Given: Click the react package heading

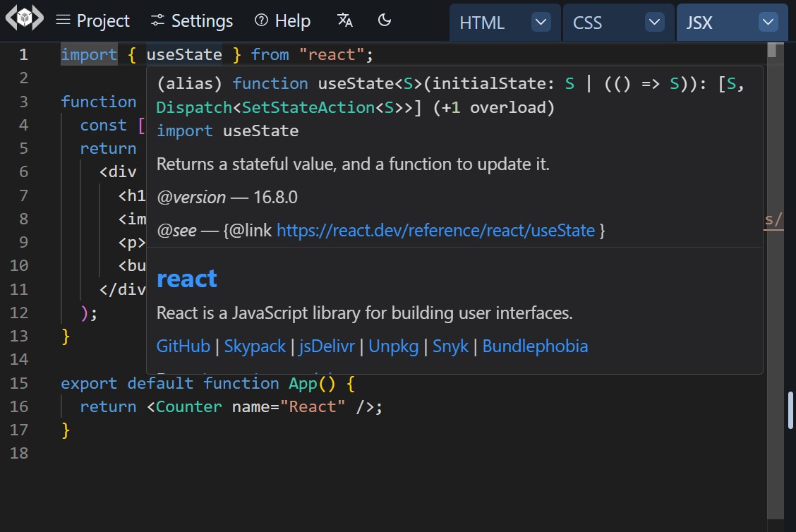Looking at the screenshot, I should pos(186,278).
